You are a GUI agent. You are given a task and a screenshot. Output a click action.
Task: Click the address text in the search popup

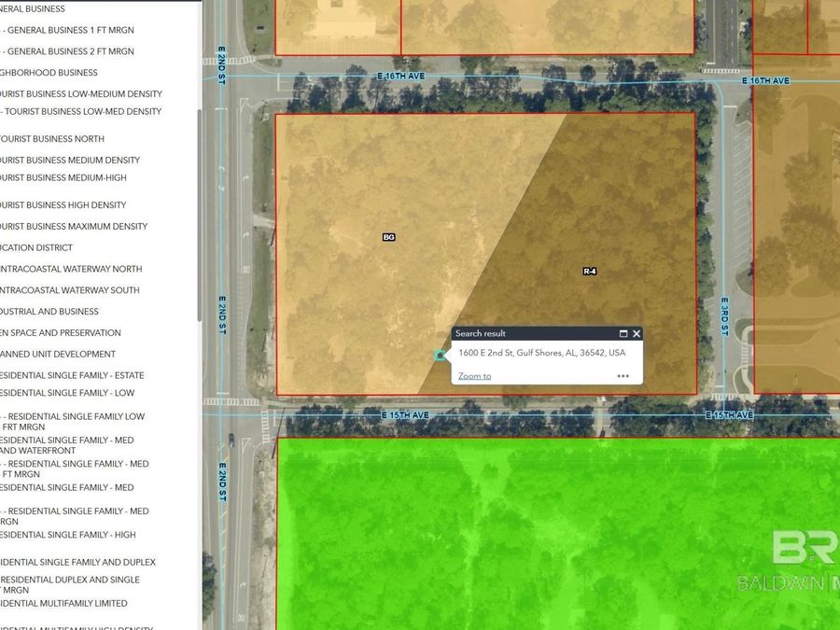coord(541,354)
